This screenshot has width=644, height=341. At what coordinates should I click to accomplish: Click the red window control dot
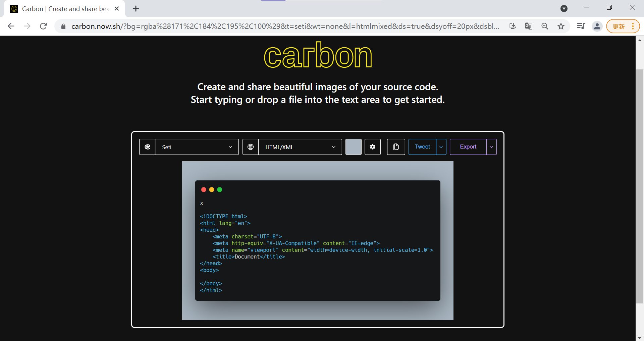click(x=204, y=190)
